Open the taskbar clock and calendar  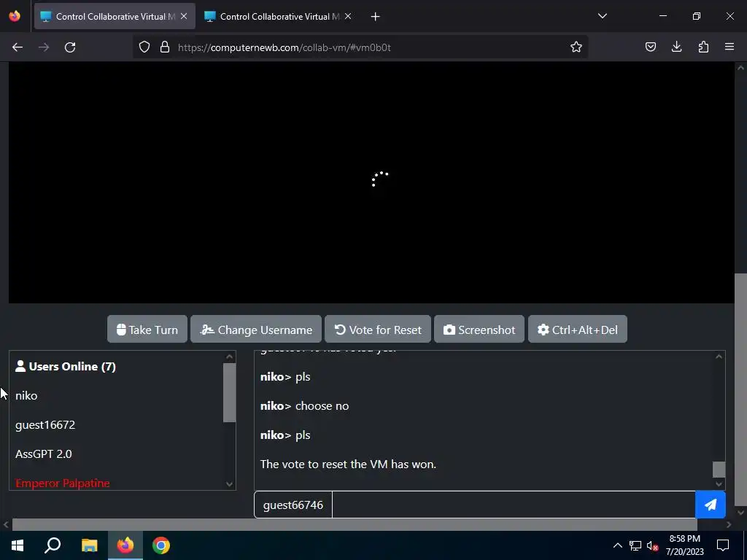(684, 545)
